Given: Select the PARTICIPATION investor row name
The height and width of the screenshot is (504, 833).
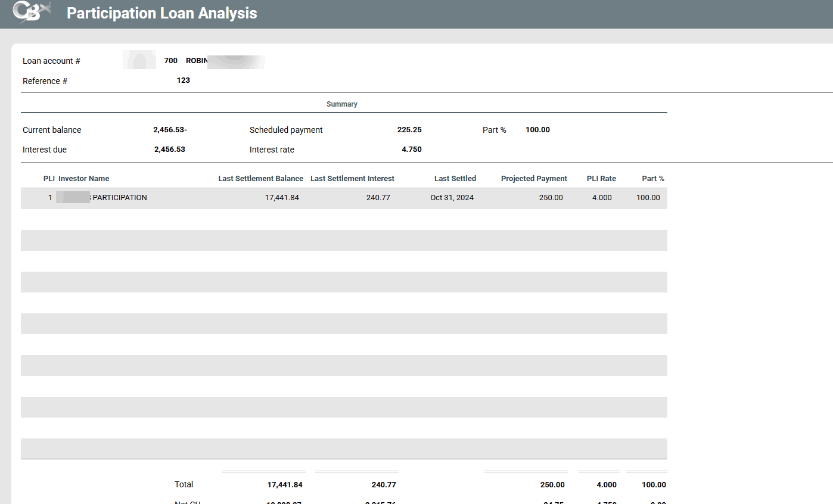Looking at the screenshot, I should [x=119, y=198].
